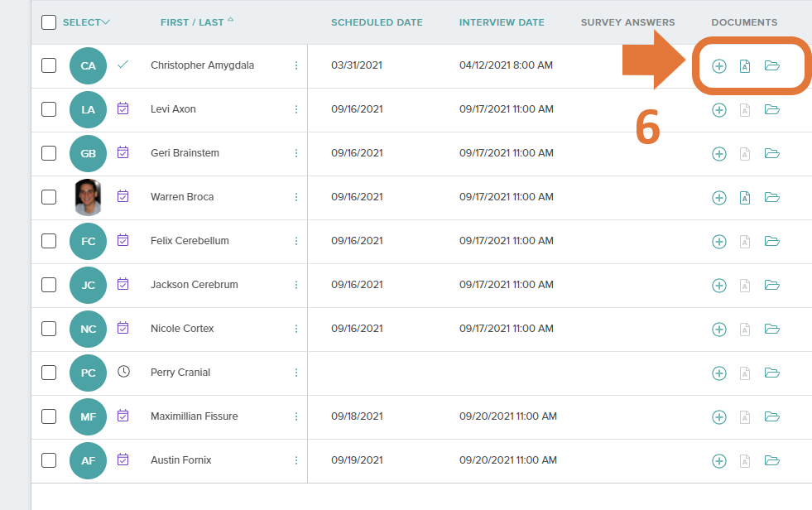Click add document icon for Christopher Amygdala
812x510 pixels.
(718, 66)
